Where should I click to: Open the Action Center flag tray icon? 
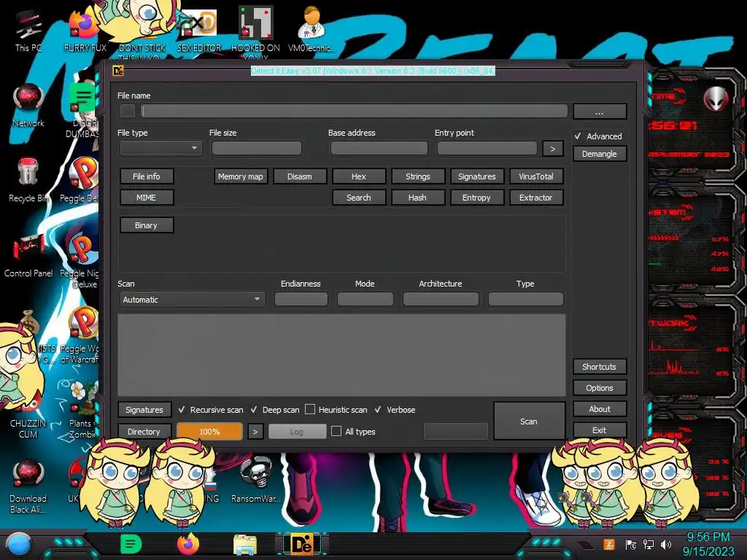(x=631, y=544)
